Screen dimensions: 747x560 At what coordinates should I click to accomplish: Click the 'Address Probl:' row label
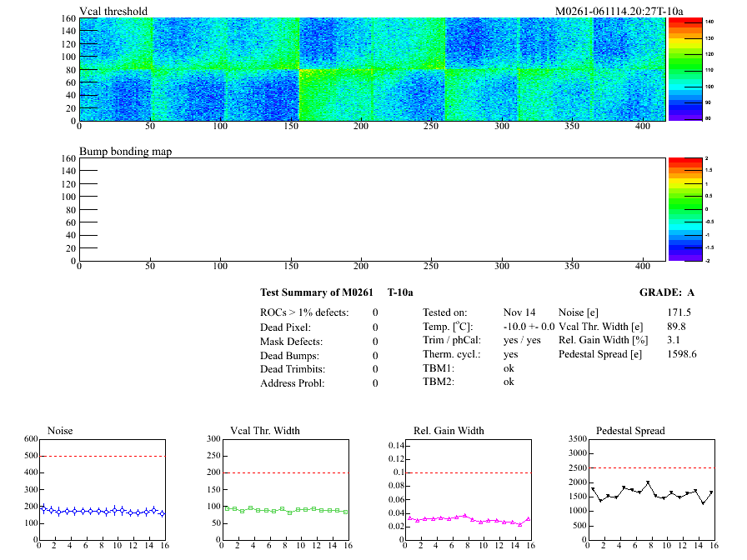tap(293, 383)
